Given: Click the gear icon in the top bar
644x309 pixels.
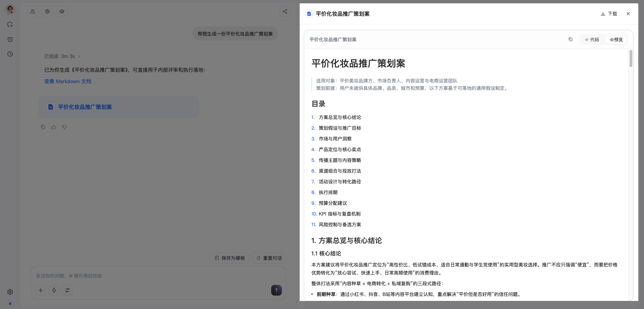Looking at the screenshot, I should [x=47, y=11].
